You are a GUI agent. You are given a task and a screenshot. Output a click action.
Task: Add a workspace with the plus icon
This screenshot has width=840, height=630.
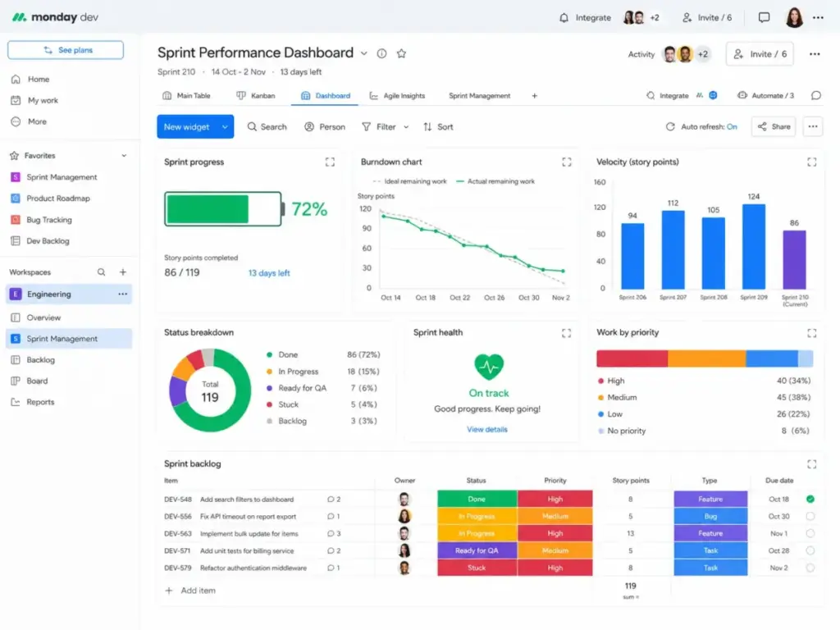(123, 272)
